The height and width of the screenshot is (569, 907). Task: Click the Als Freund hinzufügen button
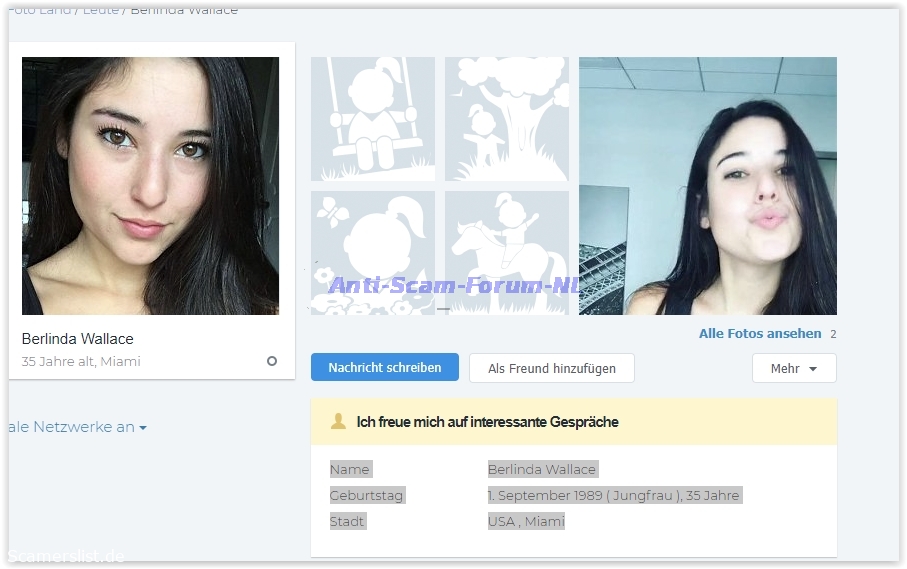[x=551, y=368]
